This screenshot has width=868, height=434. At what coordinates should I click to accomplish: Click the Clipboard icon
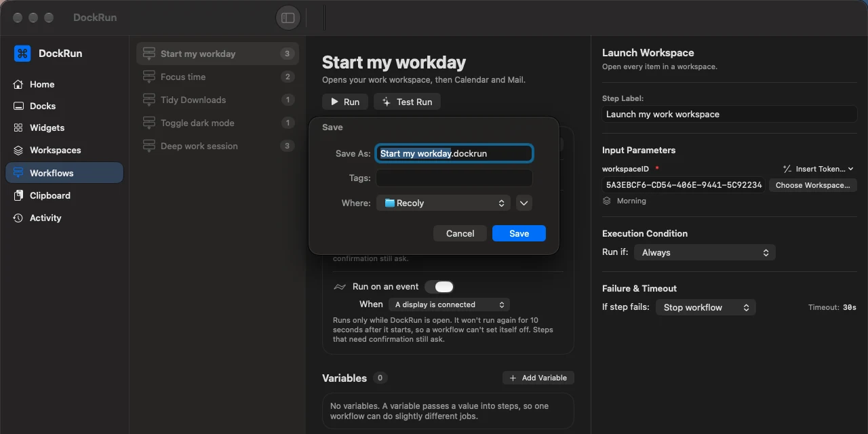[x=18, y=195]
